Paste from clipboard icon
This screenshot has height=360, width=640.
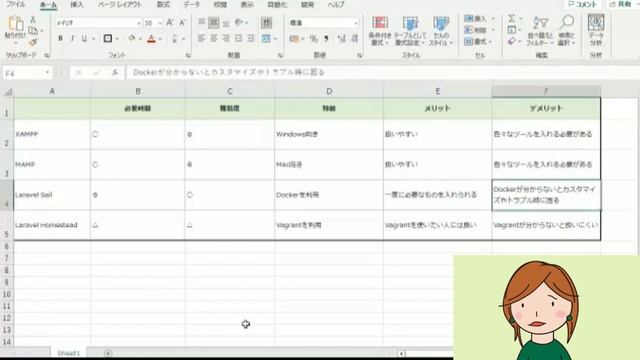coord(15,24)
